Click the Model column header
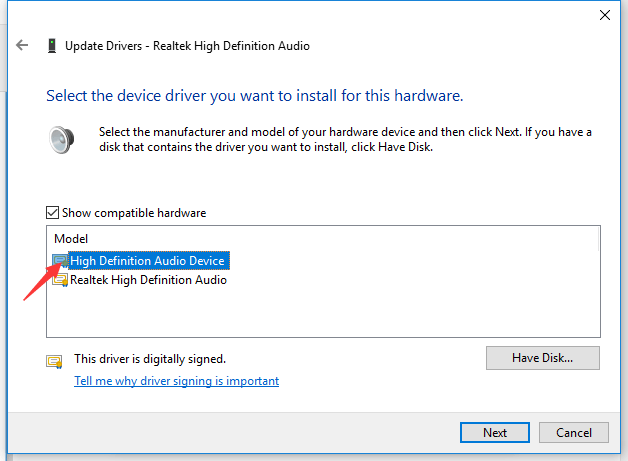 [70, 239]
